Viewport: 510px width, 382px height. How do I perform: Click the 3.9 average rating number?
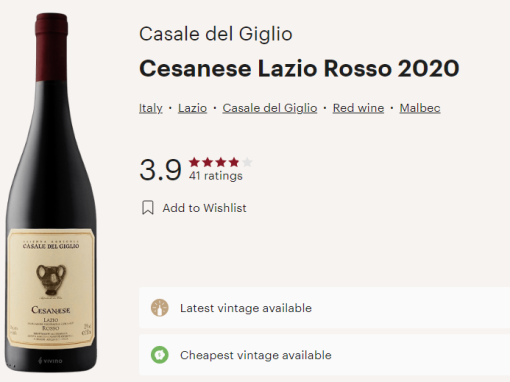tap(160, 170)
